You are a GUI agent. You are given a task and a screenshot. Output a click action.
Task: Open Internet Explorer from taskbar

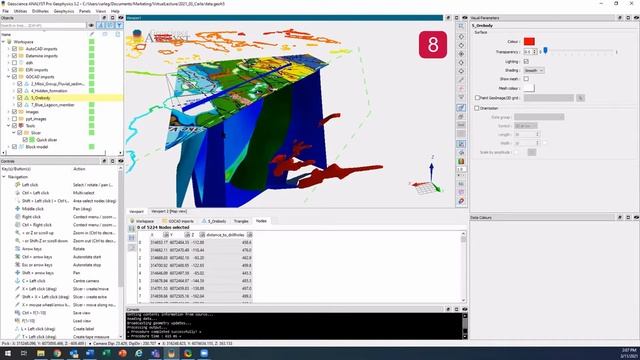coord(139,353)
